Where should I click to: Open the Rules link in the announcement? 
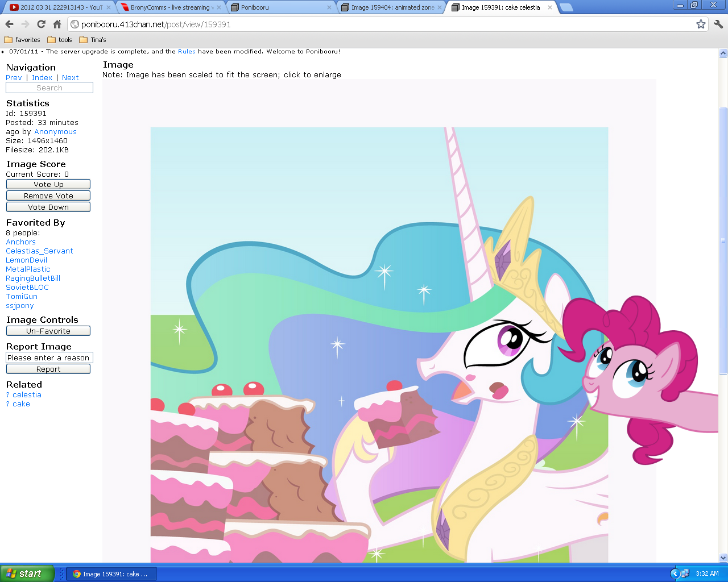[187, 51]
